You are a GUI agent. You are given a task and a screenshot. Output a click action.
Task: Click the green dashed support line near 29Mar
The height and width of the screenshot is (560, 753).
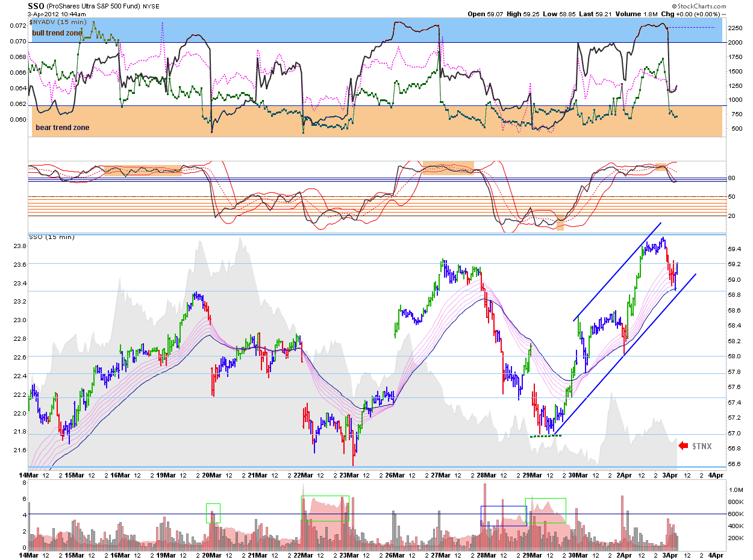point(545,436)
